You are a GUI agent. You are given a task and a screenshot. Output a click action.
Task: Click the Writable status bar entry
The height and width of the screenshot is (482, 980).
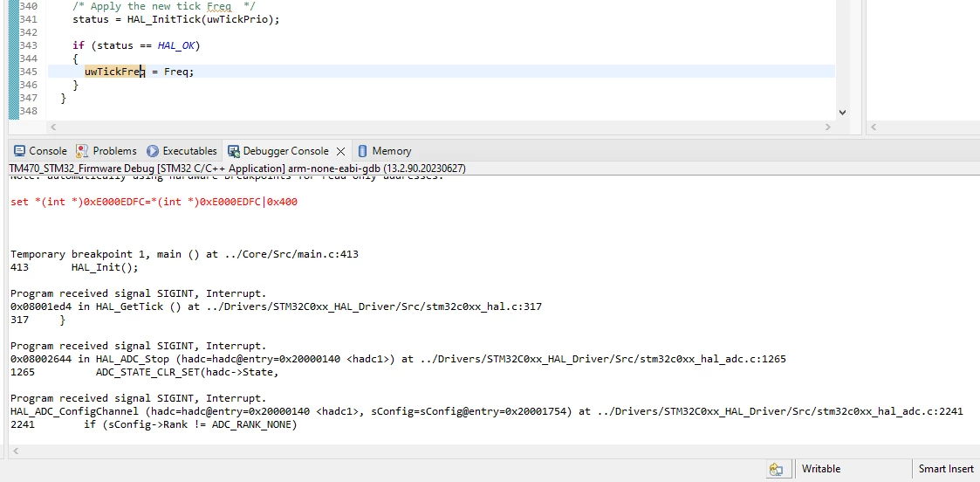click(820, 468)
